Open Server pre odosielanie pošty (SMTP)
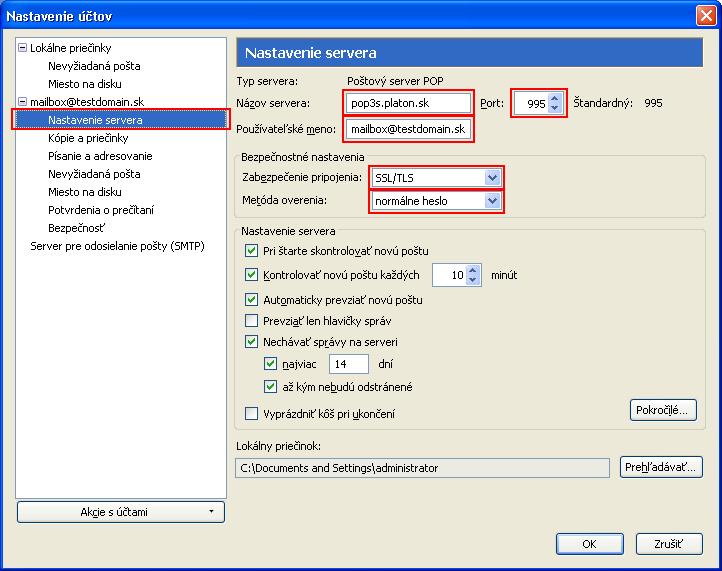The image size is (722, 571). pyautogui.click(x=117, y=246)
